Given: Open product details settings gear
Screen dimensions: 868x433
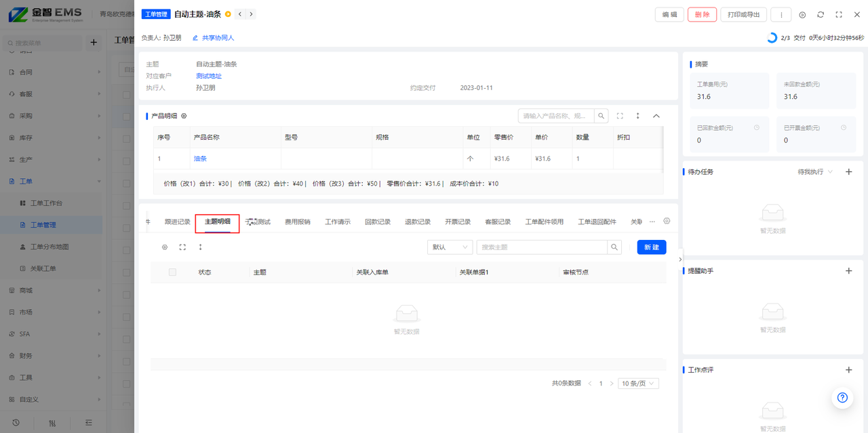Looking at the screenshot, I should [184, 117].
